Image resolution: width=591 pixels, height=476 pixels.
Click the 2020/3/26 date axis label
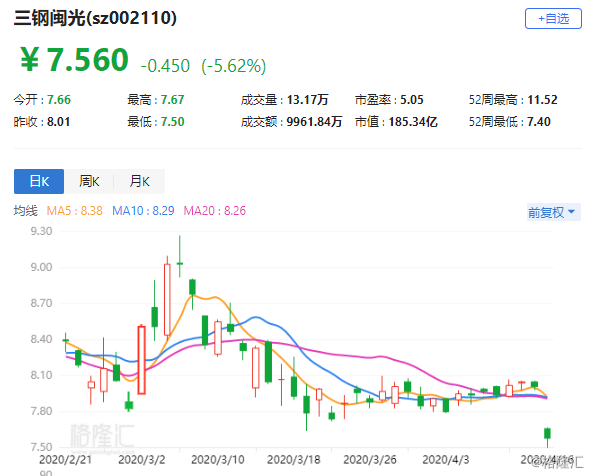pyautogui.click(x=370, y=459)
